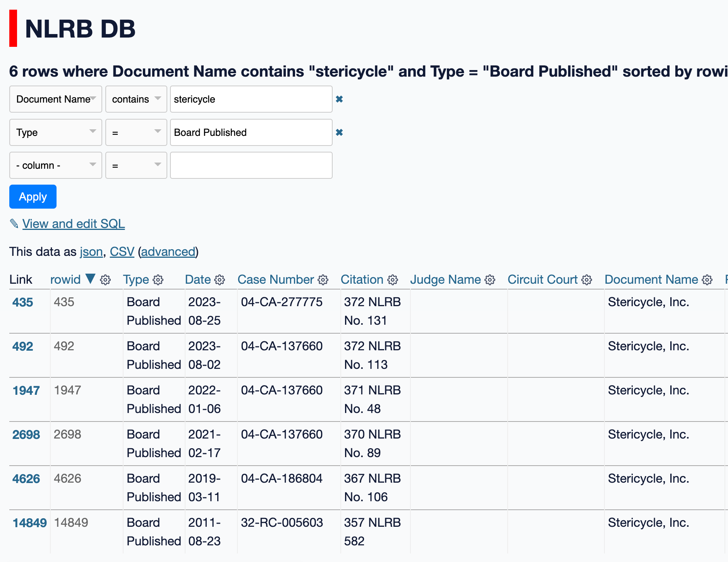Open Document Name column settings gear

click(707, 280)
